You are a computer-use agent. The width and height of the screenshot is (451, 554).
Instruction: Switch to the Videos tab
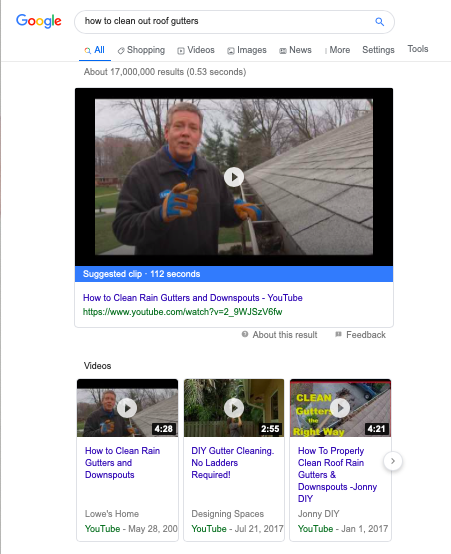(x=196, y=50)
